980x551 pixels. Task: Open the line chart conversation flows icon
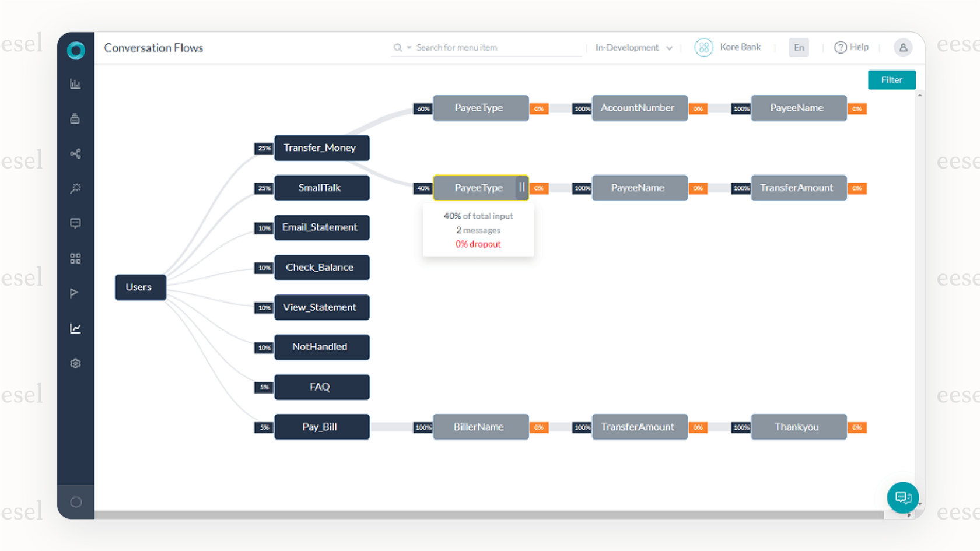[x=75, y=328]
